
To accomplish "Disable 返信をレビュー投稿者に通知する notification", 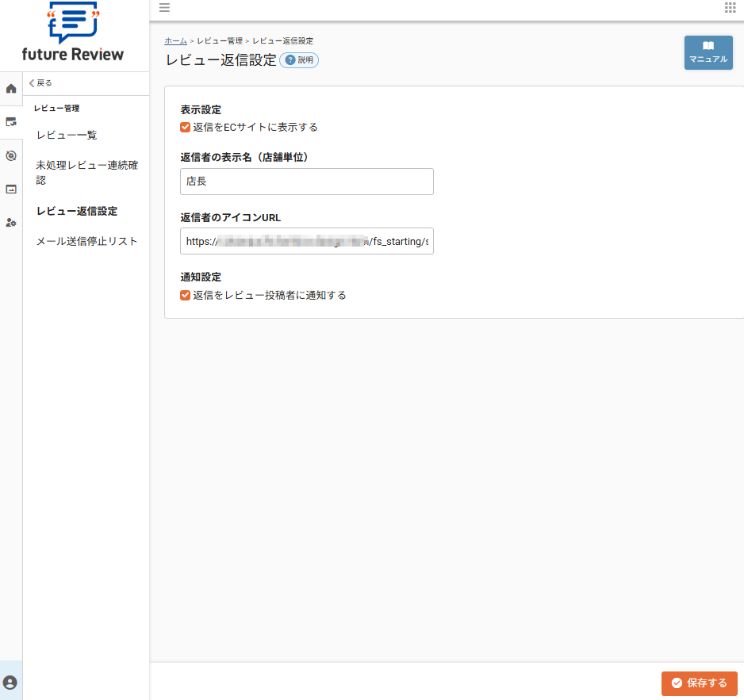I will pos(185,295).
